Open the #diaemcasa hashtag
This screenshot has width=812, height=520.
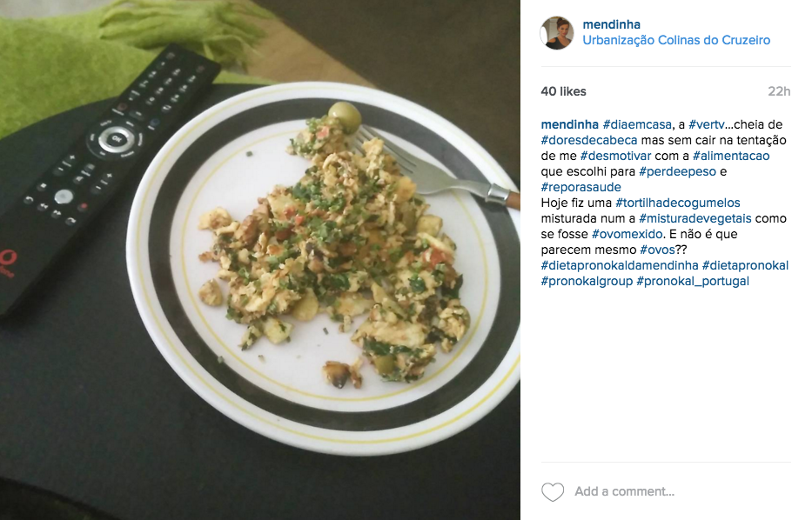pos(637,124)
